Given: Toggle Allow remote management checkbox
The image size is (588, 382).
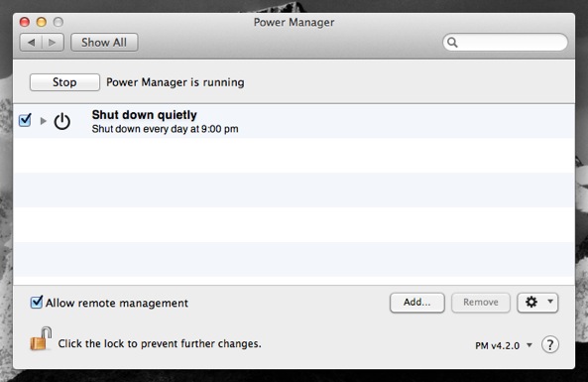Looking at the screenshot, I should coord(37,302).
